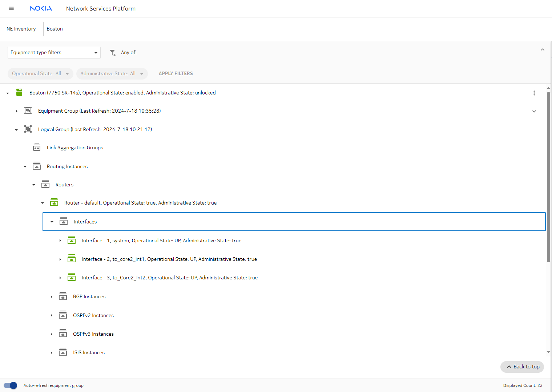Viewport: 552px width, 392px height.
Task: Go to NE Inventory breadcrumb
Action: pos(21,29)
